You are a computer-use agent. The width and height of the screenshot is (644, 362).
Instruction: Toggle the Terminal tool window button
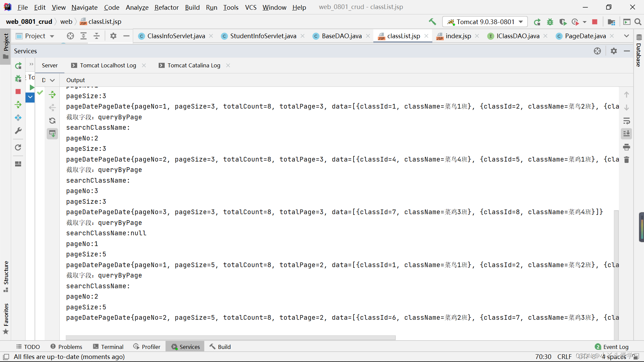pyautogui.click(x=108, y=347)
